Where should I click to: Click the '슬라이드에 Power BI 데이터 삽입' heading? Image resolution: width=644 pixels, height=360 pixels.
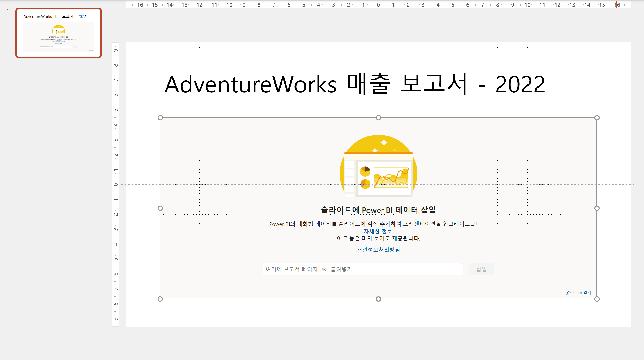(378, 210)
